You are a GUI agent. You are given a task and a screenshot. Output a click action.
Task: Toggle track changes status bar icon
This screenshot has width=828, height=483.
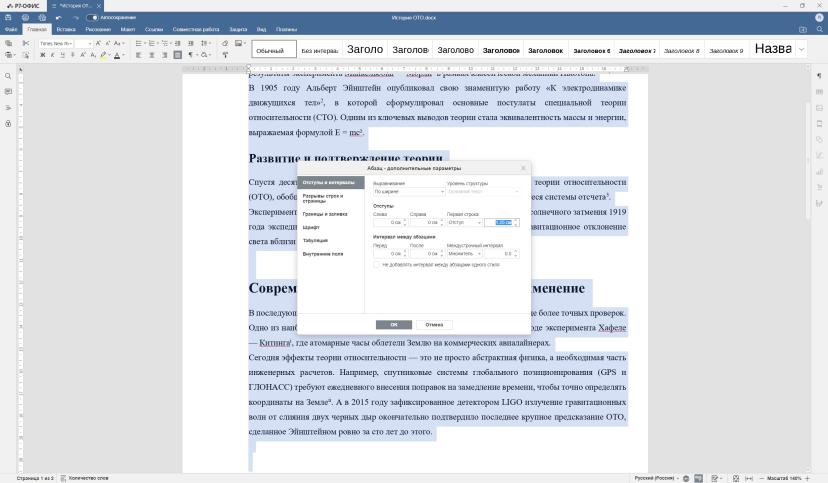tap(716, 478)
